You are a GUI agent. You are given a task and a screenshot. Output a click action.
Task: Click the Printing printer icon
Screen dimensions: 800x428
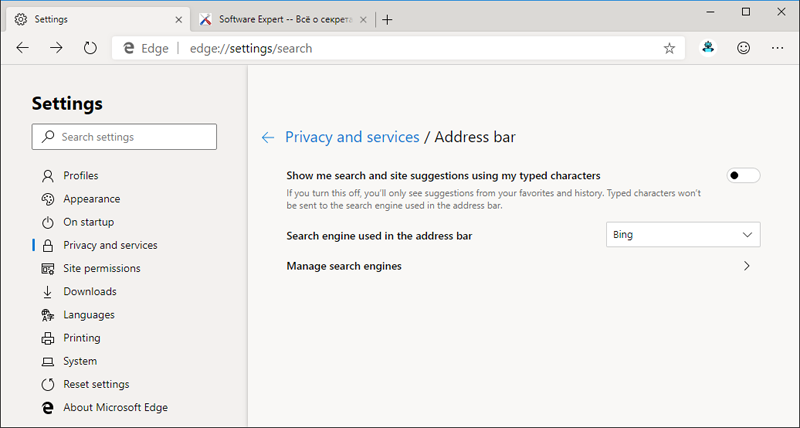(47, 338)
